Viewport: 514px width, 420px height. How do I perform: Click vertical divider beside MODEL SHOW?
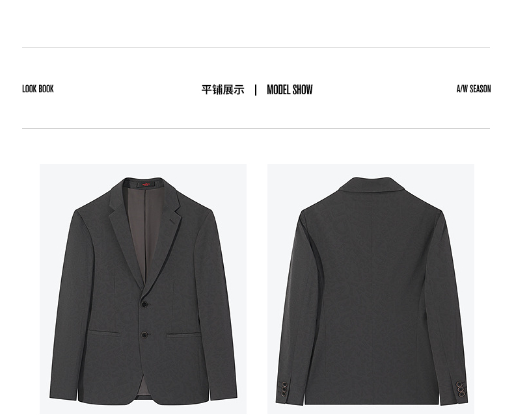pos(256,90)
